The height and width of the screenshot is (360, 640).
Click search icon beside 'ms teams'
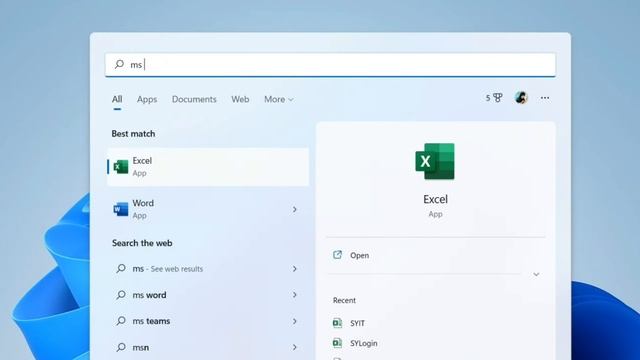point(121,320)
